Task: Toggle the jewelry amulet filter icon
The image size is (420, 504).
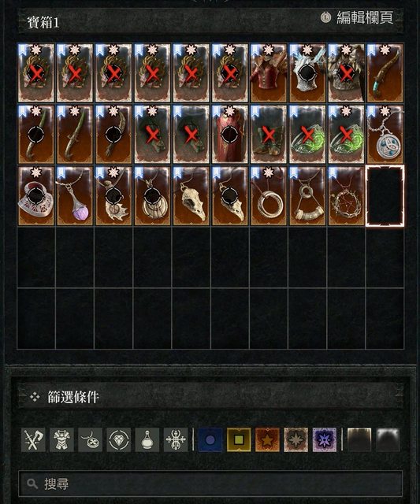Action: 91,439
